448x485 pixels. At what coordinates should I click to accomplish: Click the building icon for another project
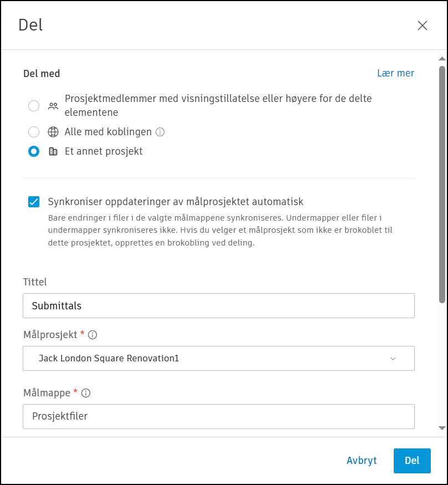point(53,151)
